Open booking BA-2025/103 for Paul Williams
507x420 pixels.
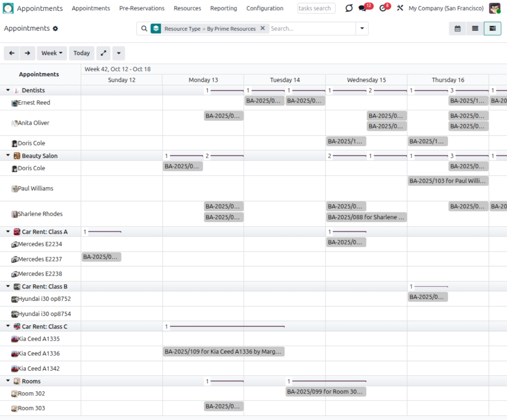pyautogui.click(x=448, y=181)
